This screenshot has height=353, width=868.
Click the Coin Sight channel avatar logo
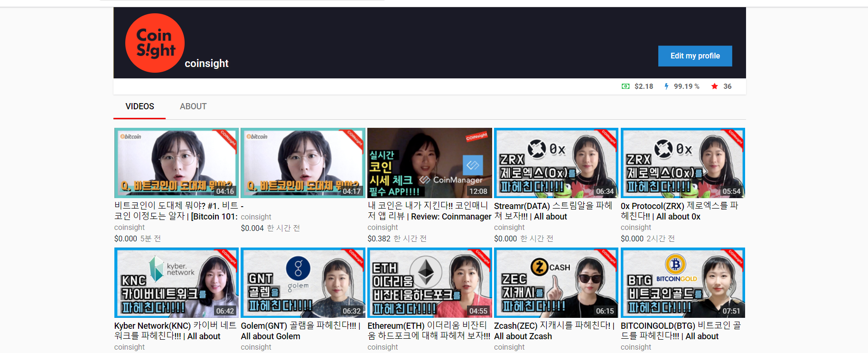coord(155,43)
